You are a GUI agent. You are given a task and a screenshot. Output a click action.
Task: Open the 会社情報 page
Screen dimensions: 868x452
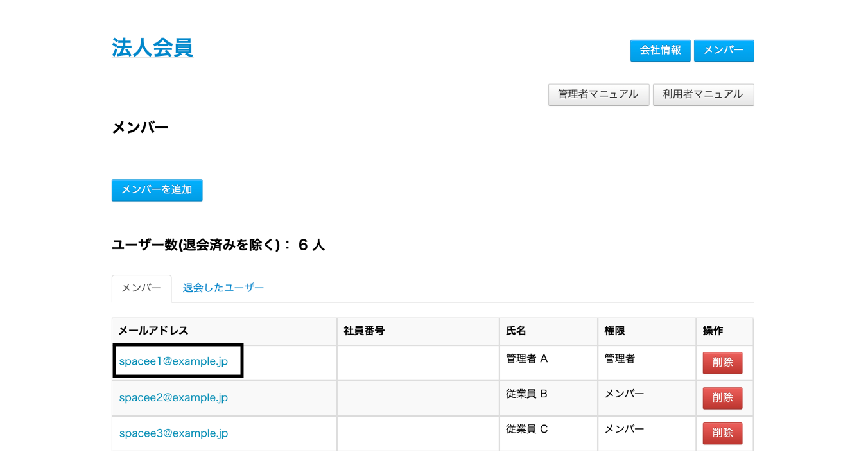pyautogui.click(x=660, y=50)
